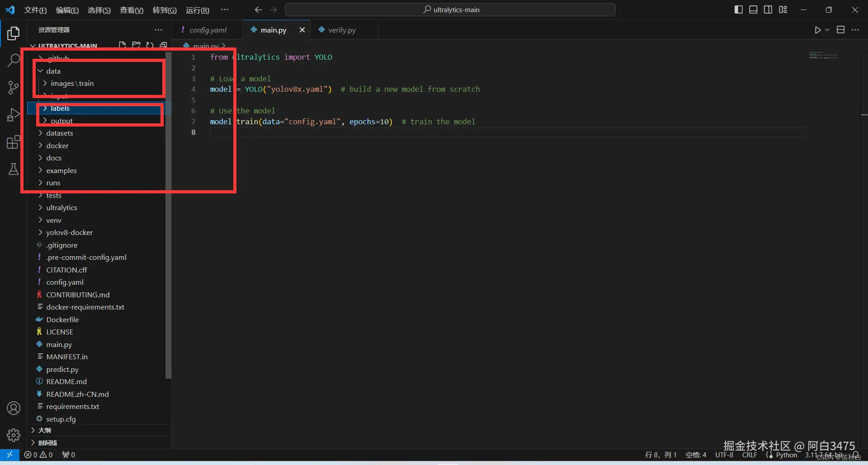The image size is (868, 465).
Task: Go forward in navigation history
Action: 273,9
